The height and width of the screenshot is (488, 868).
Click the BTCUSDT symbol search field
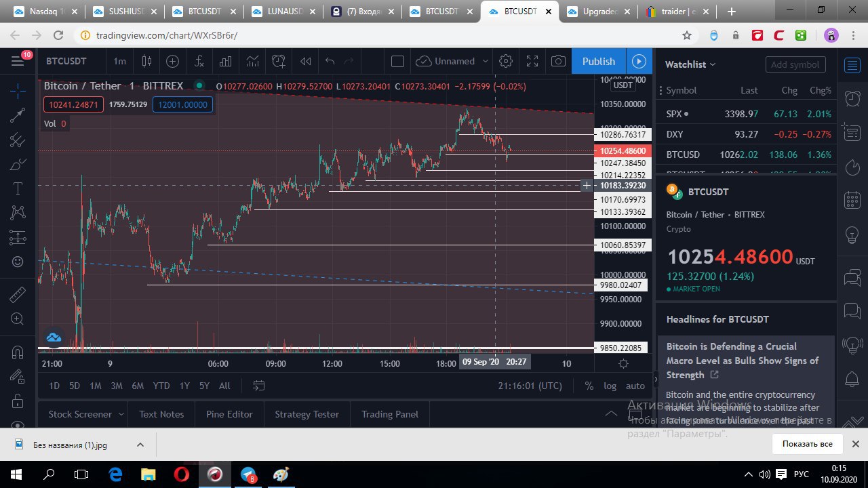tap(66, 61)
